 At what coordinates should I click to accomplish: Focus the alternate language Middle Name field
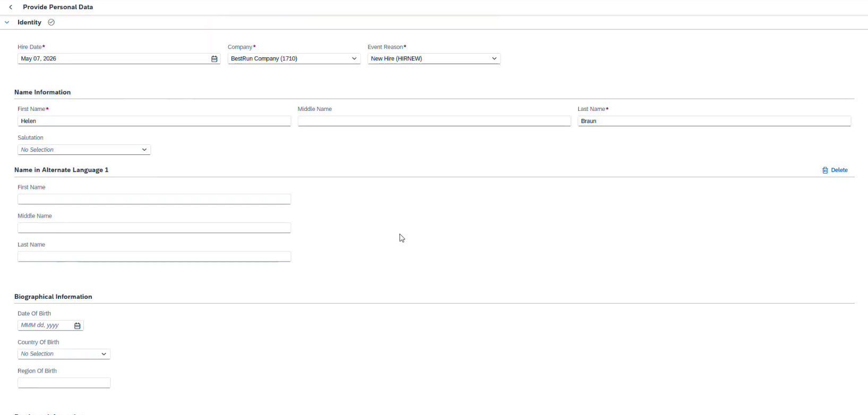[154, 228]
